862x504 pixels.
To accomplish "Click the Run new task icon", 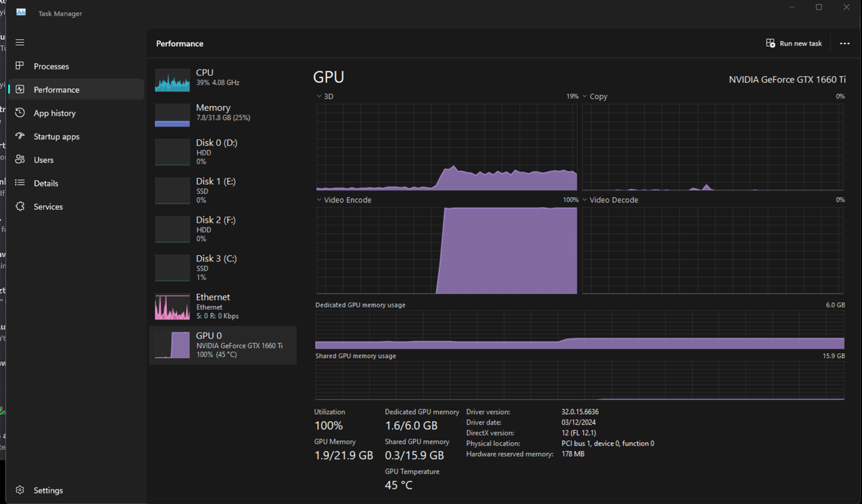I will click(770, 43).
